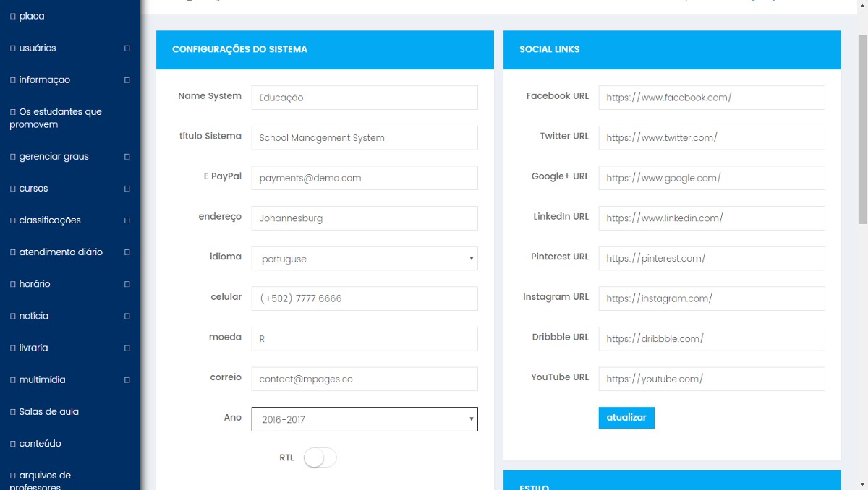The image size is (868, 490).
Task: Click the icon beside the horário menu item
Action: pyautogui.click(x=13, y=284)
